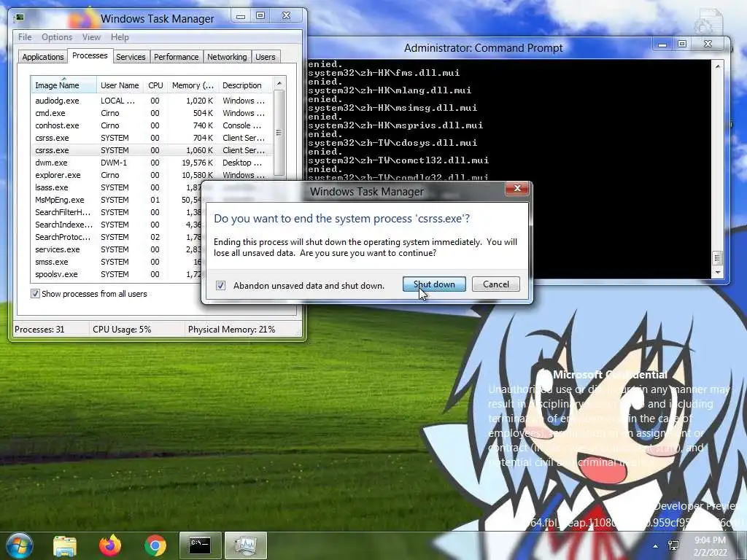Click Command Prompt scroll-down arrow
The image size is (747, 560).
tap(718, 273)
